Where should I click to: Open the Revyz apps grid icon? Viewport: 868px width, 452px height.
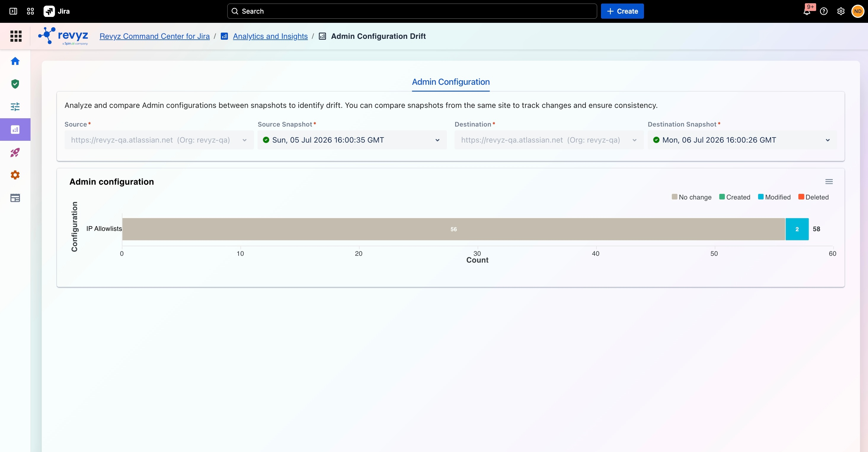pos(16,36)
